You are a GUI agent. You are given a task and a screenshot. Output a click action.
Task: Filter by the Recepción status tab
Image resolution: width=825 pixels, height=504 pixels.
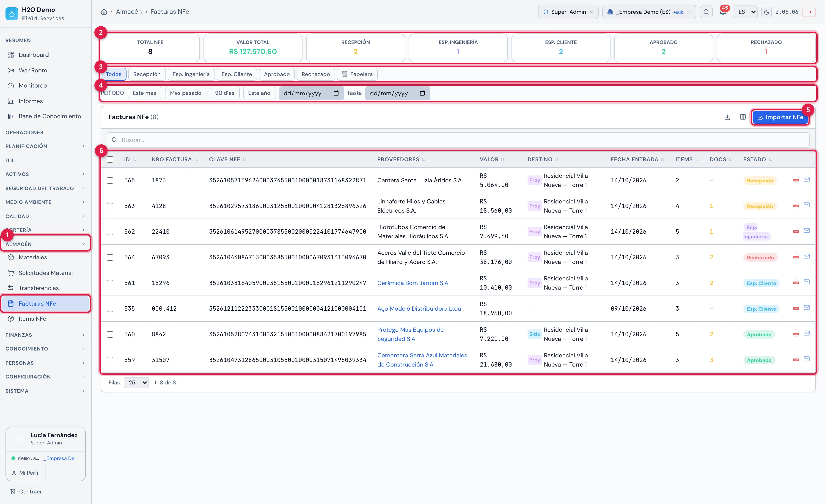(147, 74)
